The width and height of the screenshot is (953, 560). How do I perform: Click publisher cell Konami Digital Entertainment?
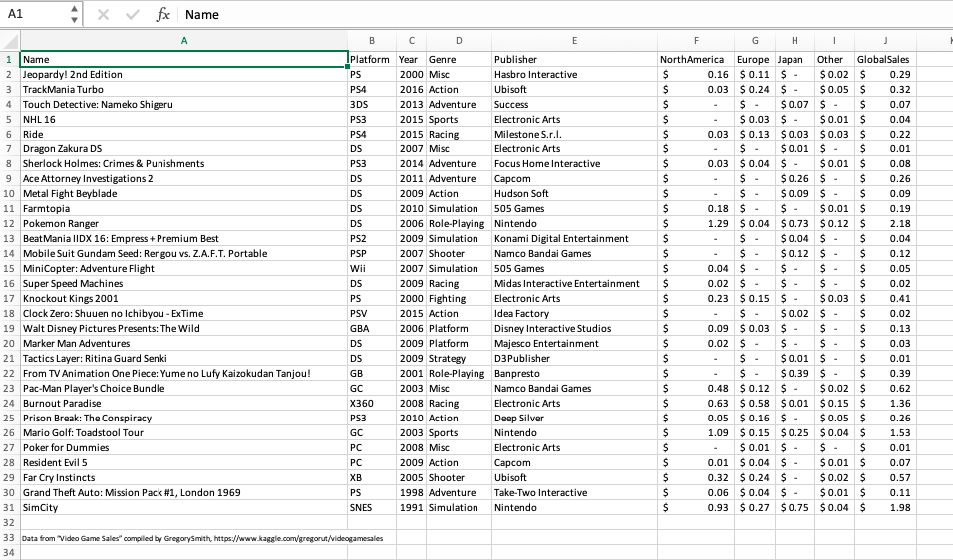coord(574,239)
